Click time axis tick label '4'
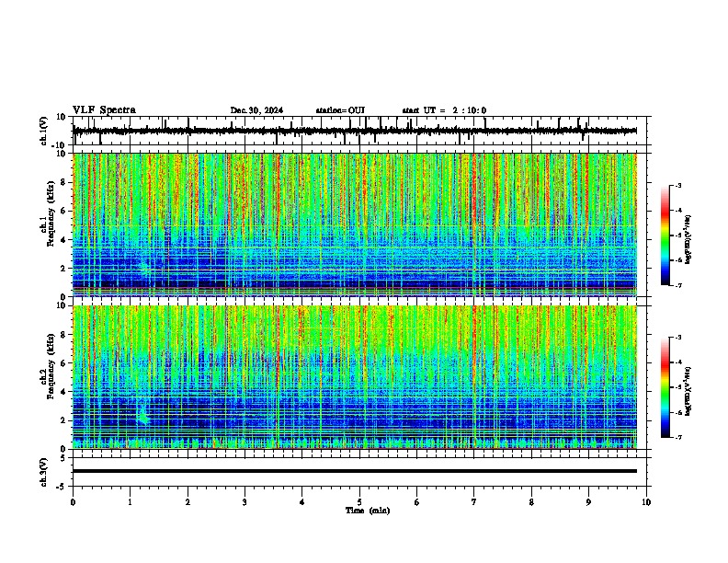This screenshot has width=728, height=563. (x=302, y=502)
